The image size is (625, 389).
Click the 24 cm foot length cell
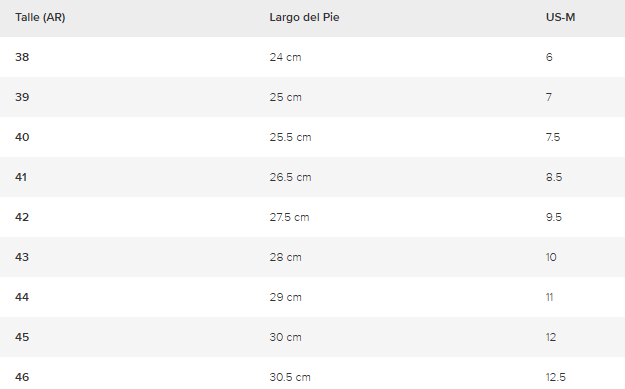pyautogui.click(x=285, y=57)
